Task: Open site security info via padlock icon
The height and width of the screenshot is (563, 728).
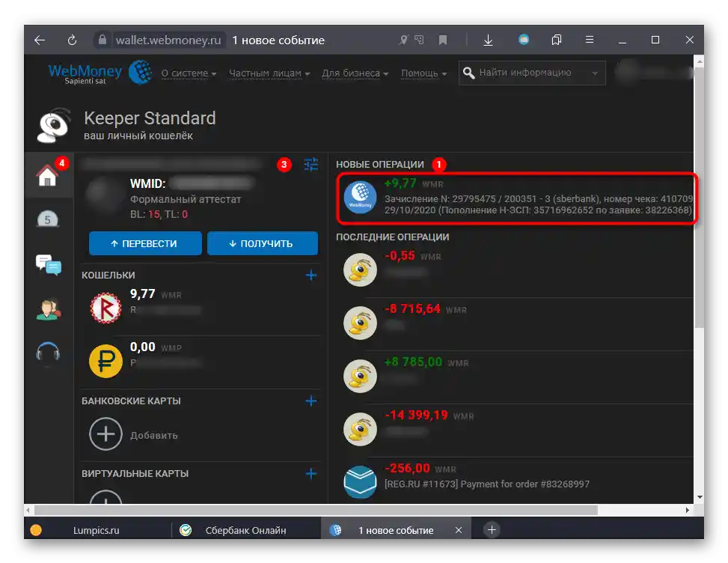Action: point(103,40)
